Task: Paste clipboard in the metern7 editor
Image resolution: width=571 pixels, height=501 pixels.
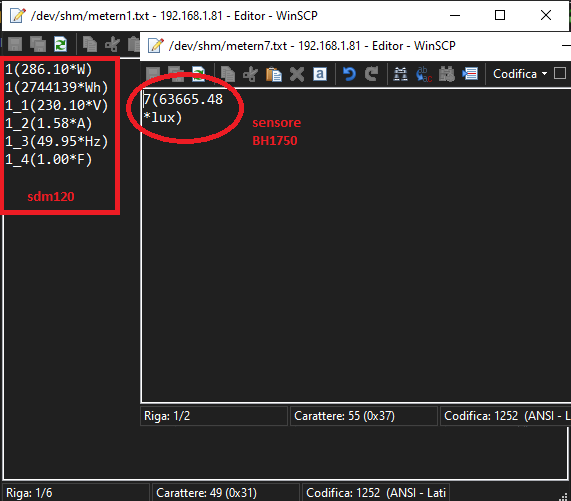Action: point(274,74)
